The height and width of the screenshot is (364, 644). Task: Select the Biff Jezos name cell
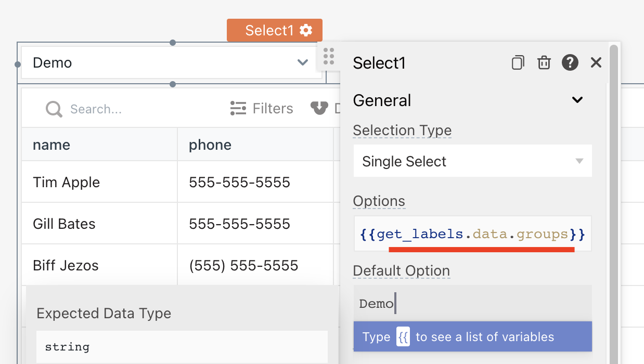click(x=66, y=265)
